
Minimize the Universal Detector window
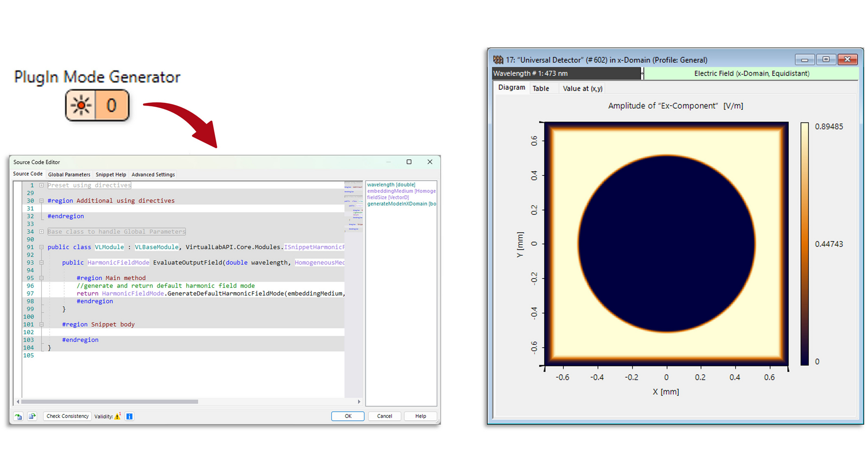pos(805,59)
